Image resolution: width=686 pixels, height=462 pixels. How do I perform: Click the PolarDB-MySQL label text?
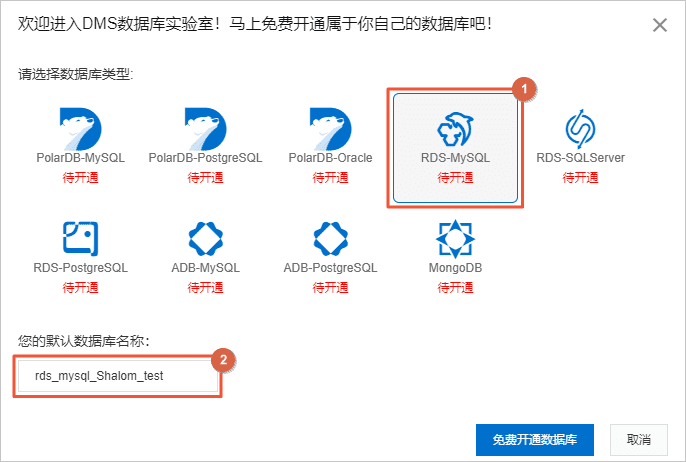coord(80,158)
